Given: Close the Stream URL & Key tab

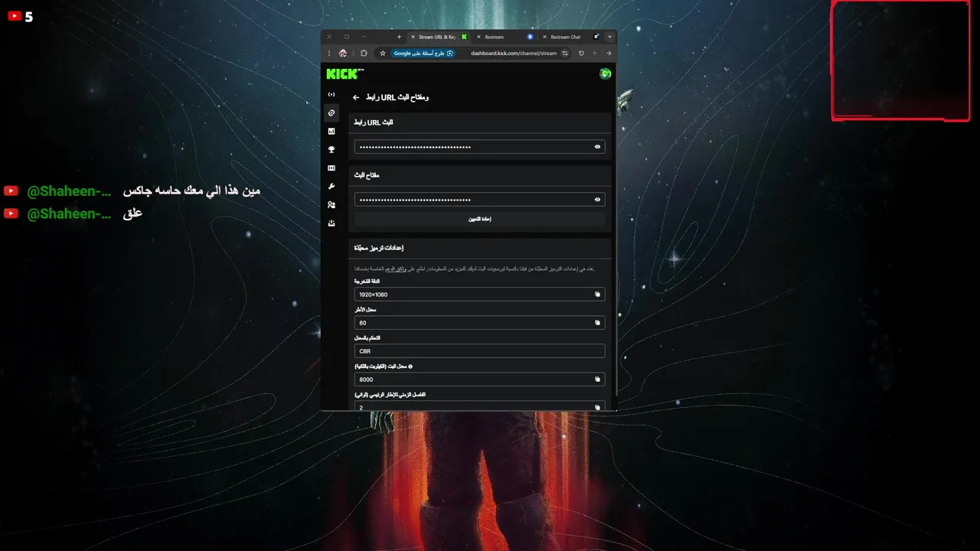Looking at the screenshot, I should pyautogui.click(x=413, y=37).
